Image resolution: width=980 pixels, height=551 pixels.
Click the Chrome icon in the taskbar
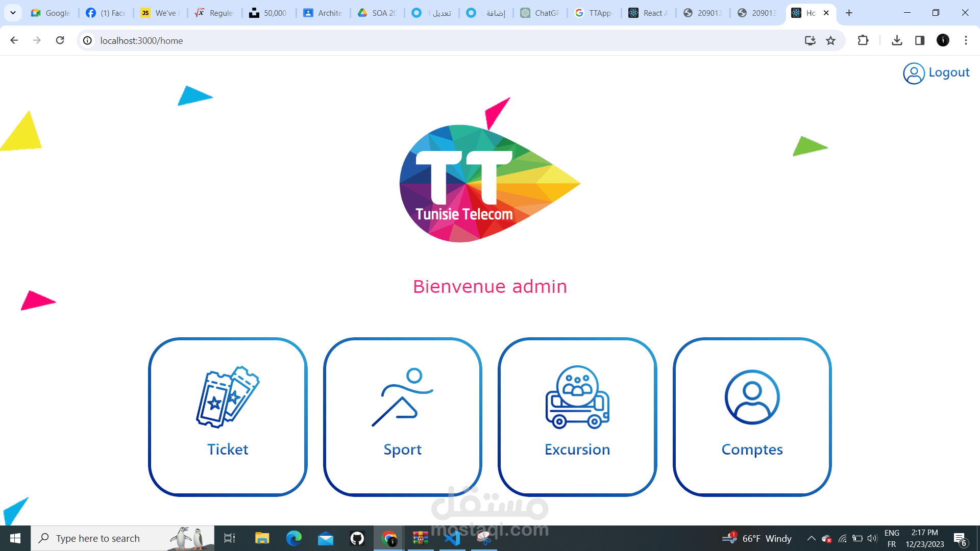pos(389,538)
